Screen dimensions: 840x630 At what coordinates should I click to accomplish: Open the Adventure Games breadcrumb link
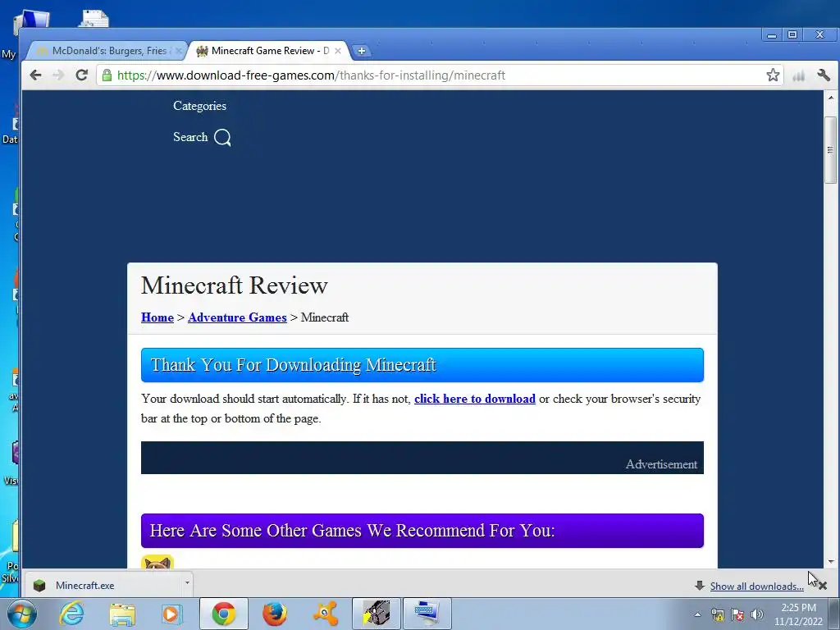[237, 317]
